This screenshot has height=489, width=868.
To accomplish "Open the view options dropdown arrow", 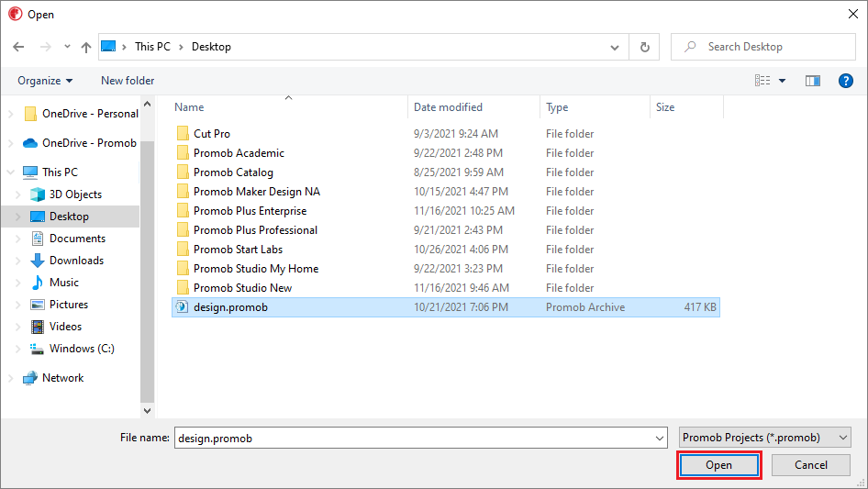I will [782, 81].
